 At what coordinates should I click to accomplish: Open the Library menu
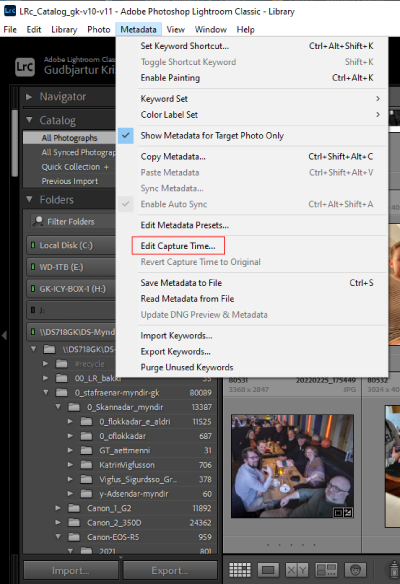pyautogui.click(x=64, y=29)
